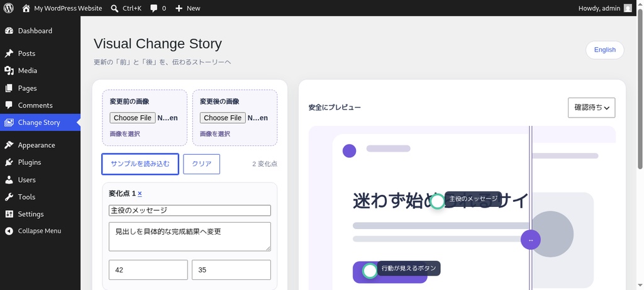Click the 主役のメッセージ hotspot marker circle
The height and width of the screenshot is (290, 644).
click(x=438, y=201)
